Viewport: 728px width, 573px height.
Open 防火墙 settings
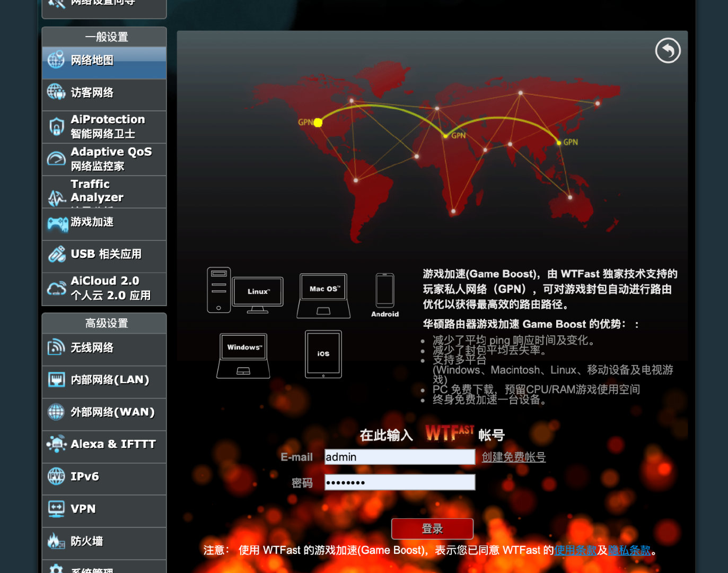[x=104, y=544]
